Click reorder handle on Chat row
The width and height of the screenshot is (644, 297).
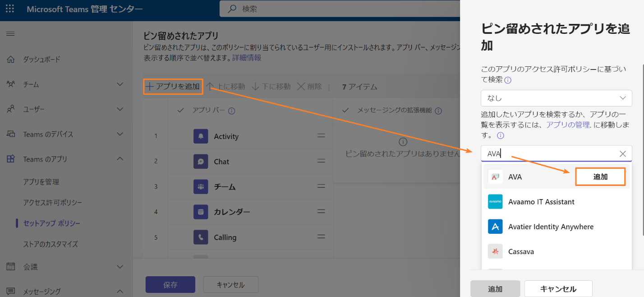pos(321,161)
